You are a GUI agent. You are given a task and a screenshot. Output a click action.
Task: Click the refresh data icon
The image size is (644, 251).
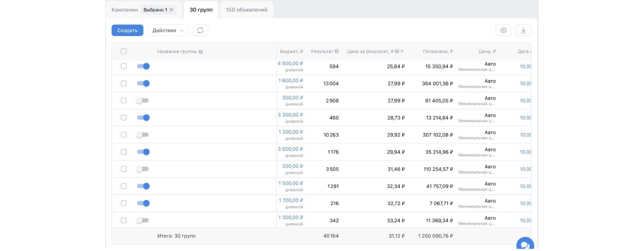pos(200,30)
